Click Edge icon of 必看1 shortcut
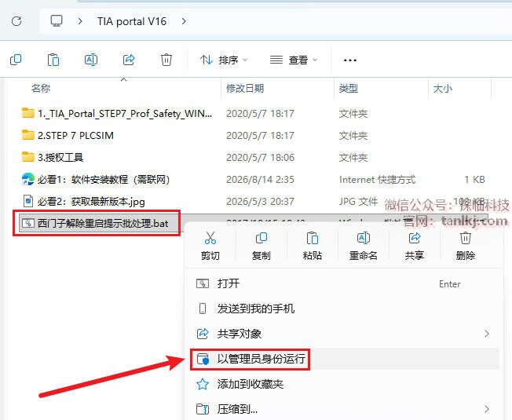Image resolution: width=512 pixels, height=420 pixels. [x=28, y=179]
